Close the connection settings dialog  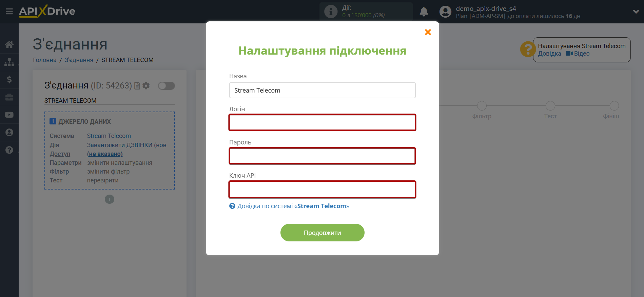[x=428, y=32]
